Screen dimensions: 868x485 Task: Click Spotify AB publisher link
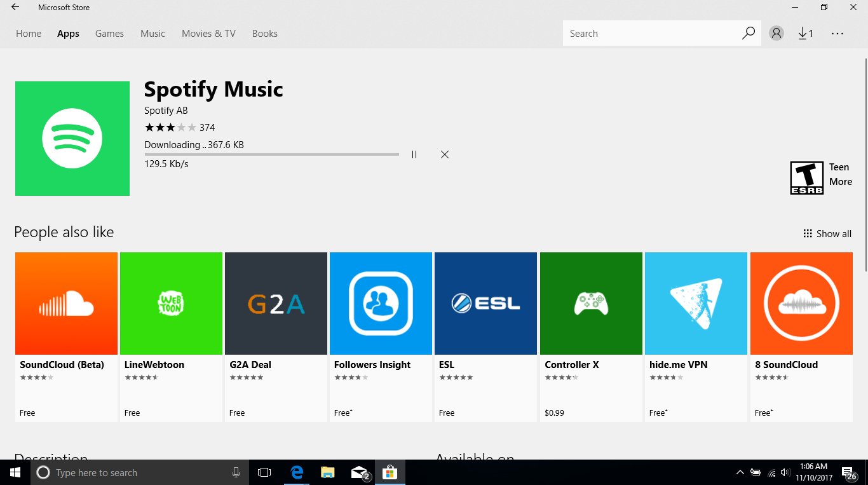click(166, 111)
